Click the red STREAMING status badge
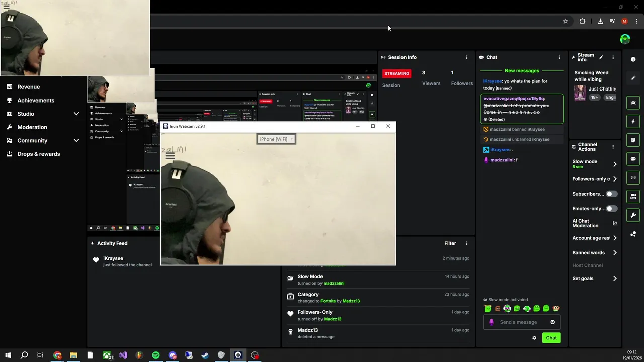Viewport: 644px width, 362px height. click(396, 73)
